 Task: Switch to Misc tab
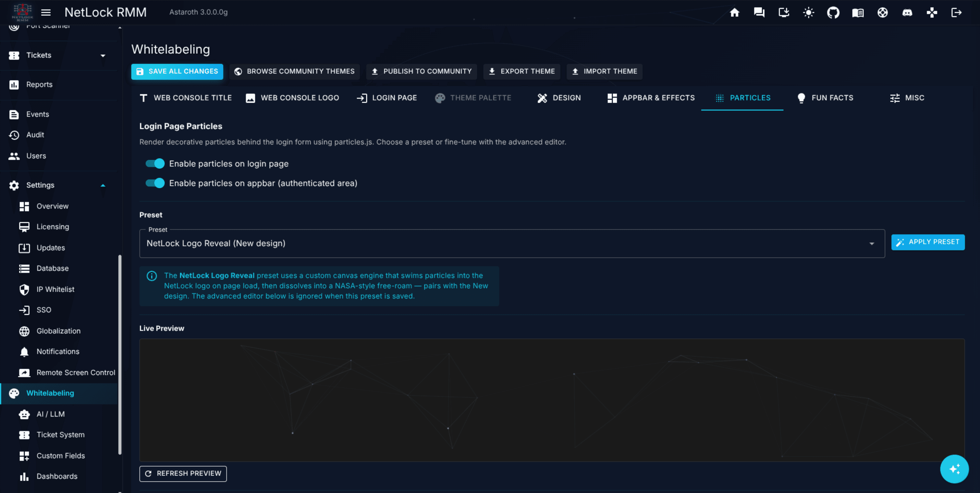point(907,98)
